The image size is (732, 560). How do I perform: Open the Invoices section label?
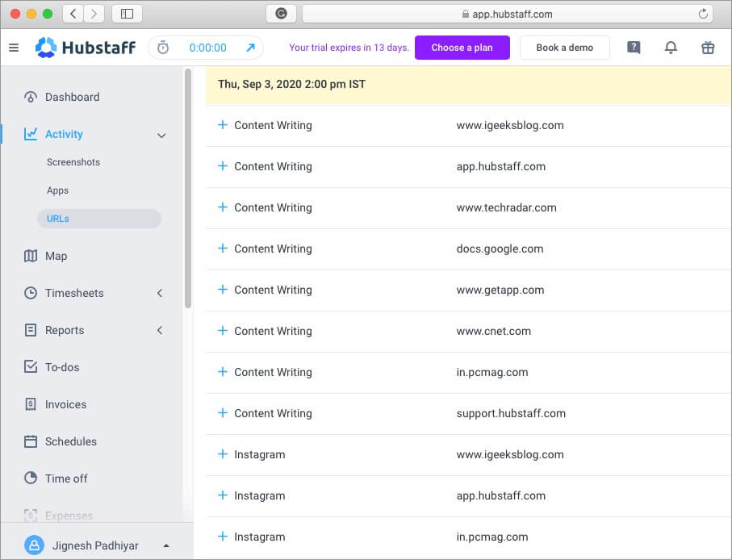pos(66,404)
